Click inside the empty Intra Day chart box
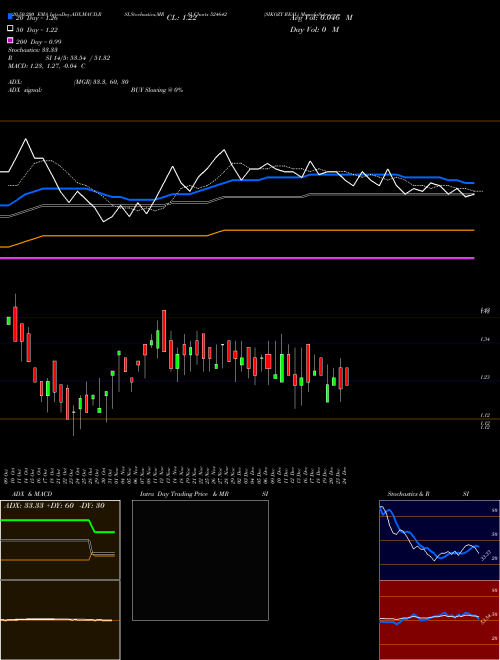Image resolution: width=500 pixels, height=660 pixels. (200, 560)
